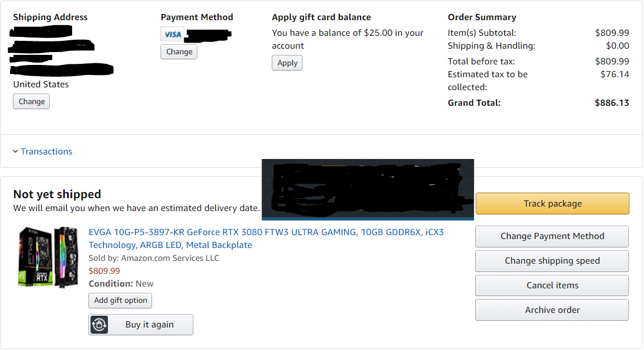
Task: Click the Not yet shipped heading
Action: [57, 194]
